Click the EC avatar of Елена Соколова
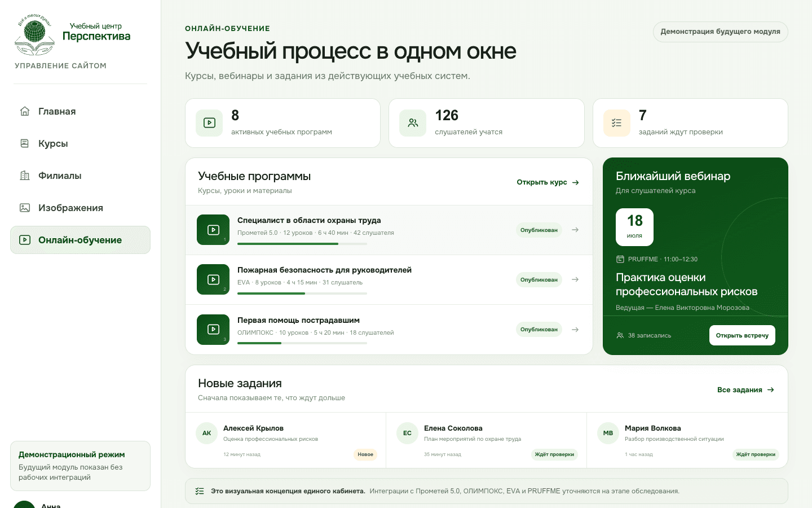This screenshot has height=508, width=812. point(408,433)
